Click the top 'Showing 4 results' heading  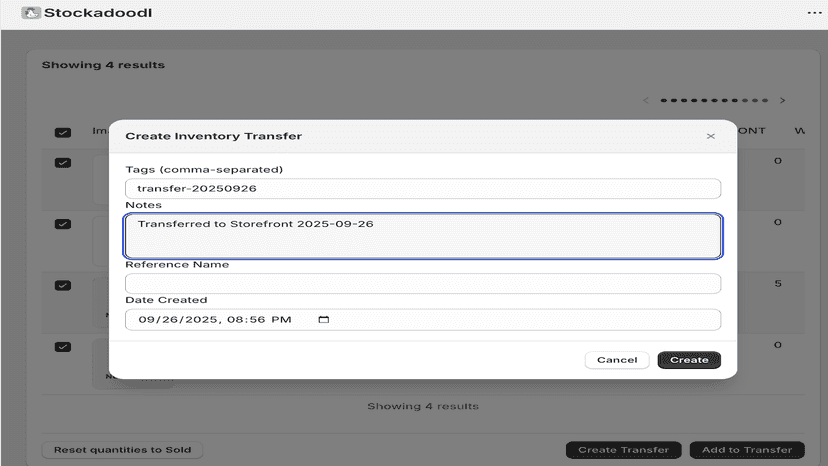(104, 65)
